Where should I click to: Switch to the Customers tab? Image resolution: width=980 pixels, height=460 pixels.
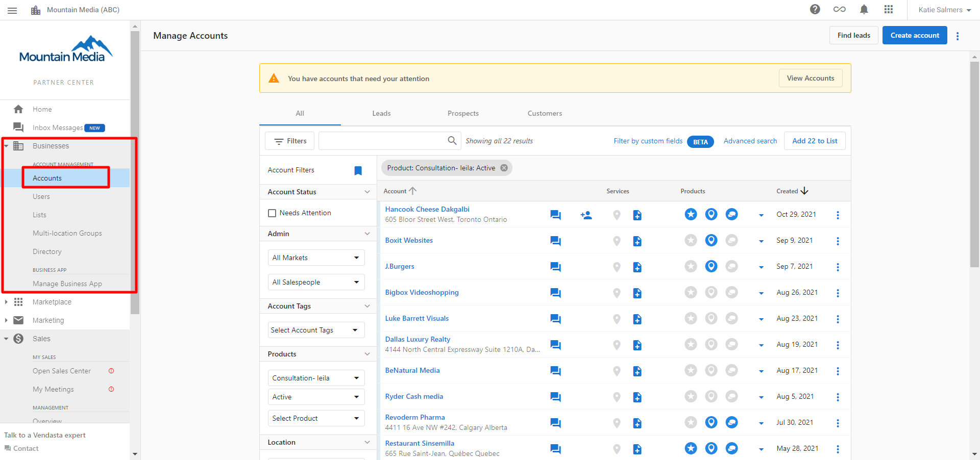pyautogui.click(x=545, y=113)
